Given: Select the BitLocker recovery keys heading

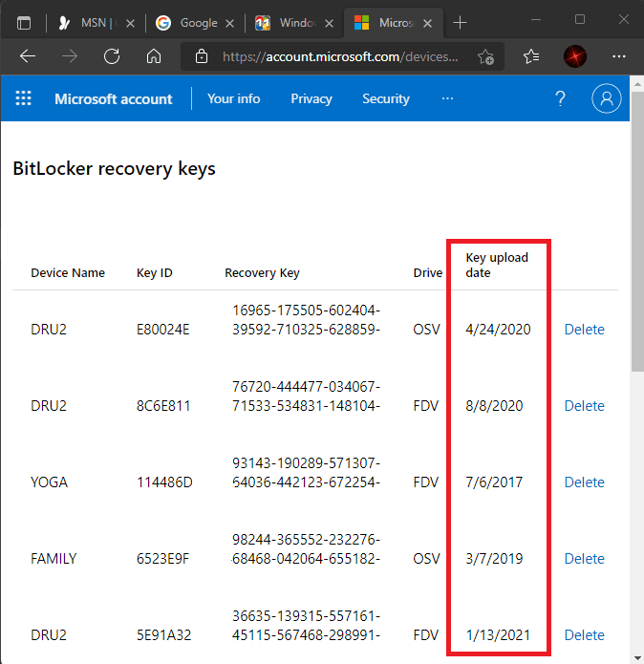Looking at the screenshot, I should pos(114,168).
